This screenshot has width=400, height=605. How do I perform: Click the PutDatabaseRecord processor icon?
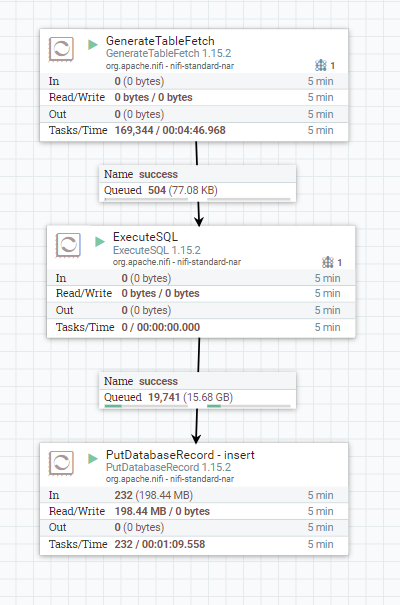tap(61, 463)
